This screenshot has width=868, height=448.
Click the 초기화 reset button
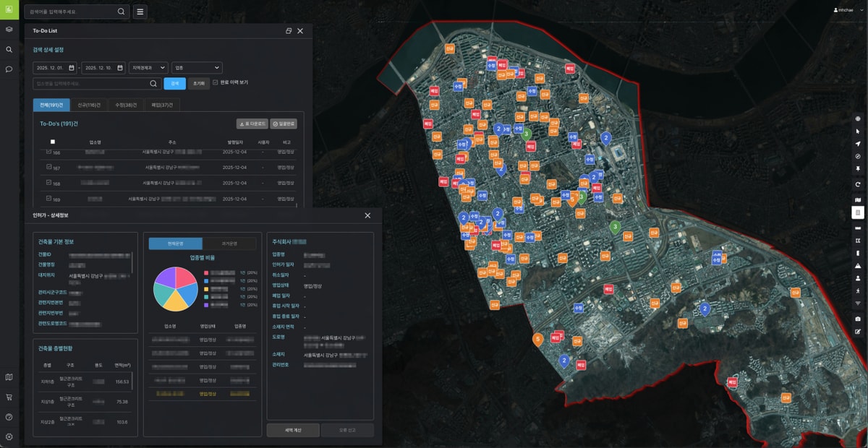[x=198, y=83]
